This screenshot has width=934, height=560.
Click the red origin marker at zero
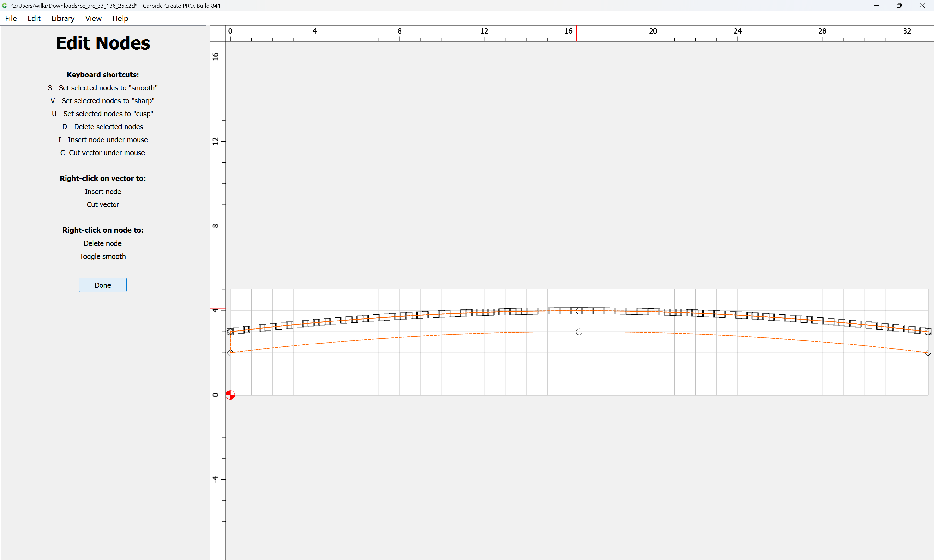[230, 395]
